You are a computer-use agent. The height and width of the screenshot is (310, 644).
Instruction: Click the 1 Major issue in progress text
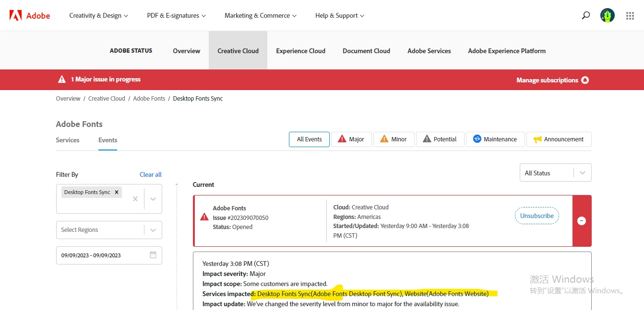coord(106,80)
